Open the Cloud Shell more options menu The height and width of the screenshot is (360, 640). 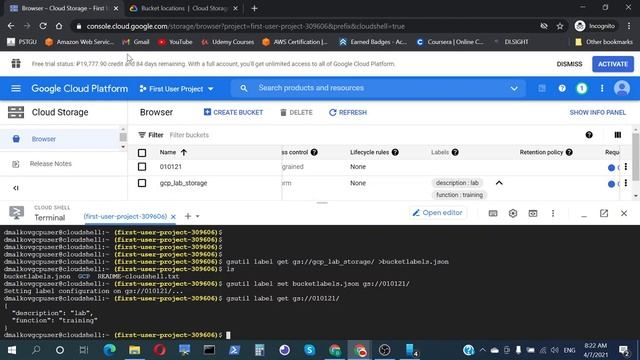tap(553, 213)
